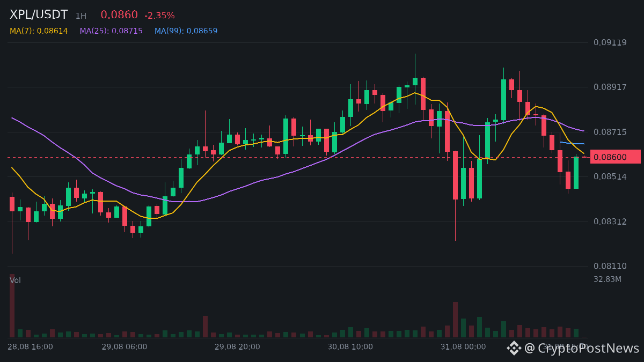Click the 29.08 06:00 time label
644x362 pixels.
coord(124,347)
